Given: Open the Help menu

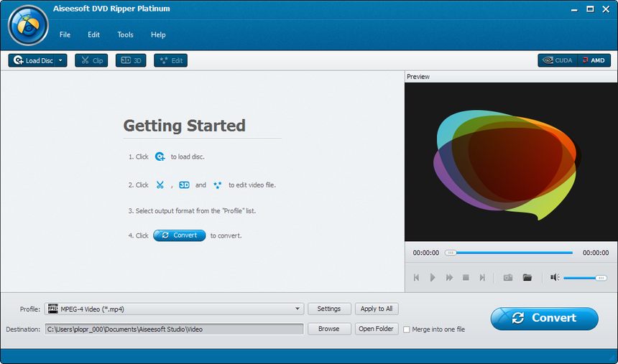Looking at the screenshot, I should [158, 34].
